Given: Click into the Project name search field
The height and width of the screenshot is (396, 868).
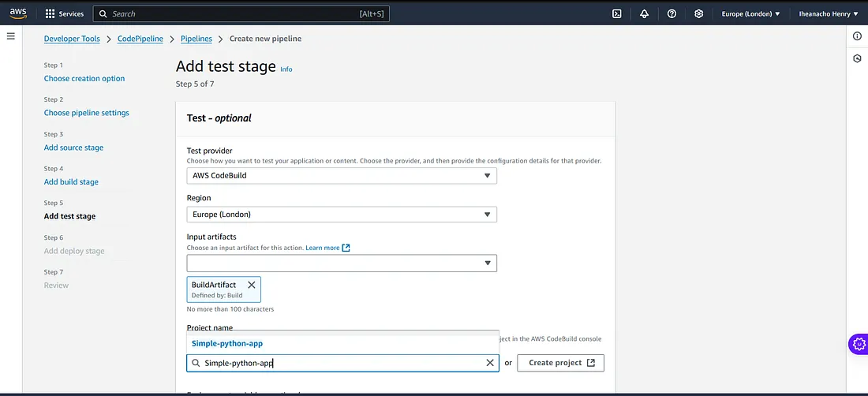Looking at the screenshot, I should pyautogui.click(x=342, y=363).
